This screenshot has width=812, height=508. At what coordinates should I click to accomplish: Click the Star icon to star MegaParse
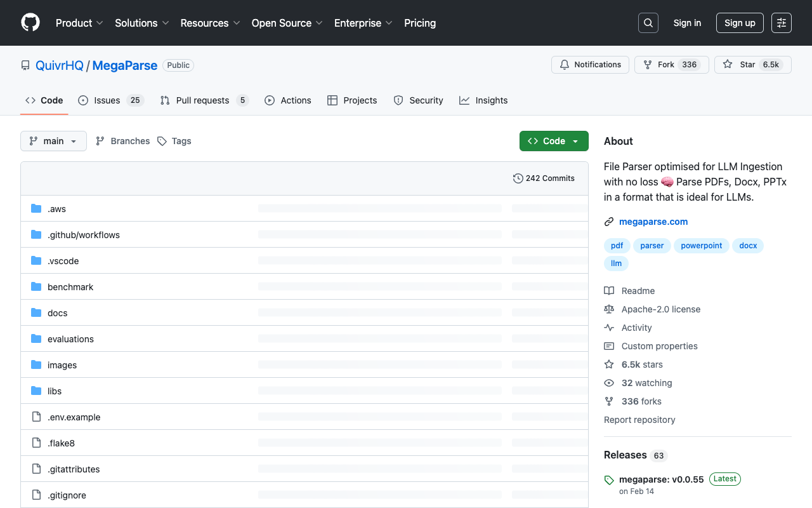pos(728,64)
